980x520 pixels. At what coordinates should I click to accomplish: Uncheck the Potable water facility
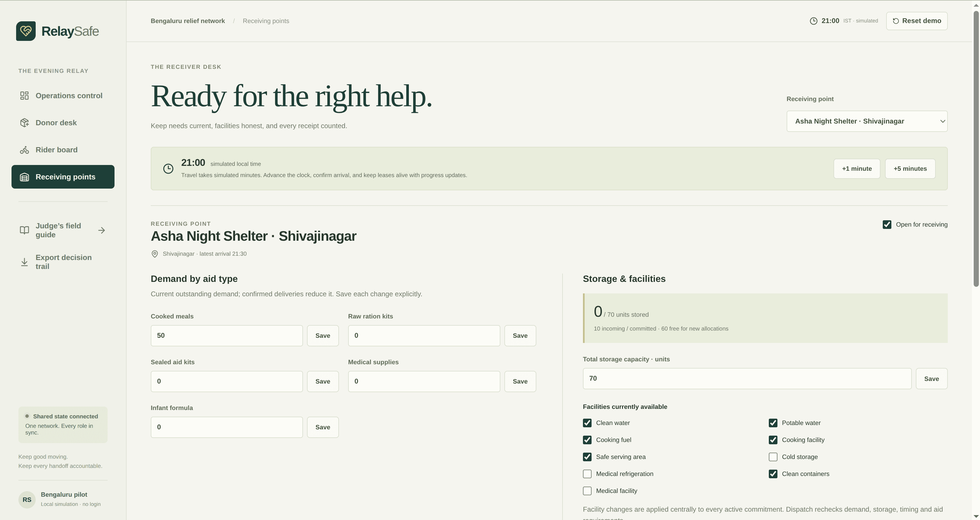(773, 423)
